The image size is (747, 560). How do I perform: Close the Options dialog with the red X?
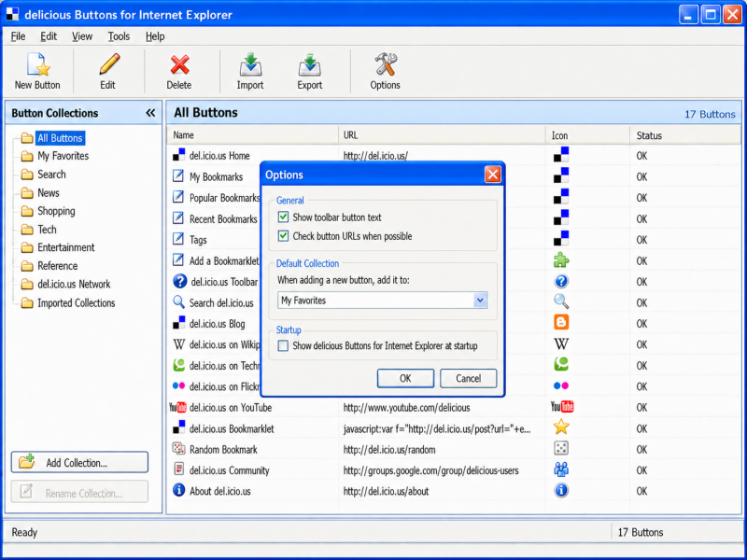point(493,175)
